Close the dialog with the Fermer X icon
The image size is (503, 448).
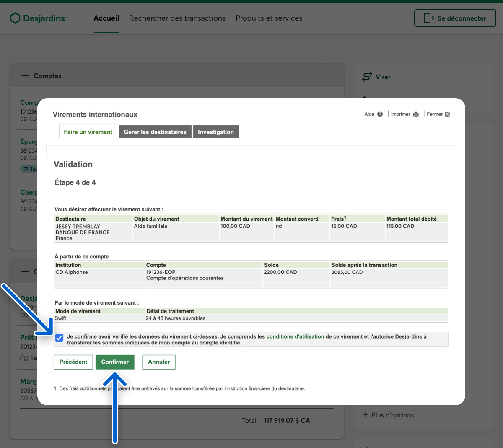coord(447,114)
